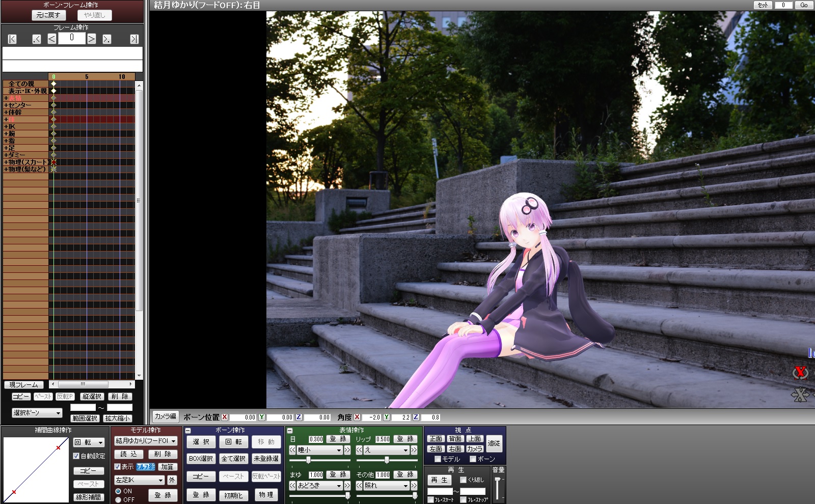Toggle the セルフ影 self-shadow button
This screenshot has width=815, height=504.
[x=146, y=467]
